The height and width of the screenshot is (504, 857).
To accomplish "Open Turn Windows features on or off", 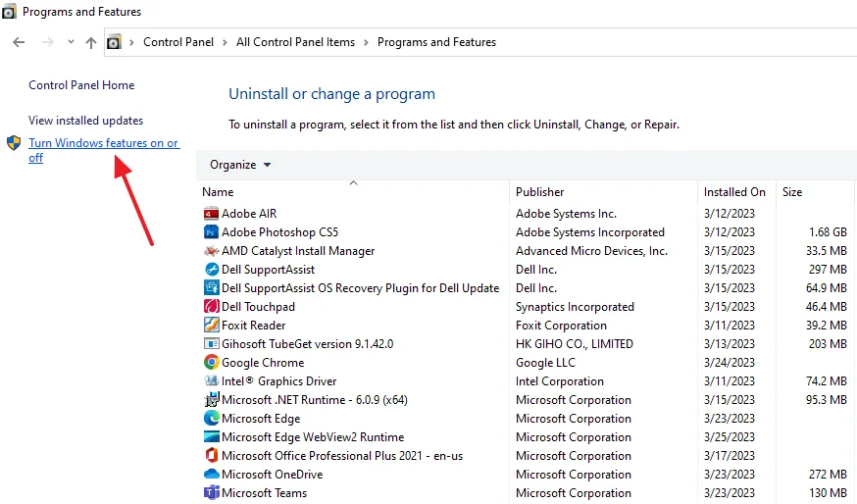I will tap(104, 150).
